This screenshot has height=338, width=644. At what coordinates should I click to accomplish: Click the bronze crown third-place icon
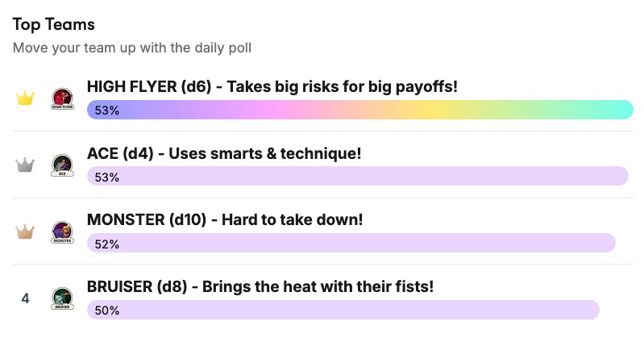[x=26, y=232]
